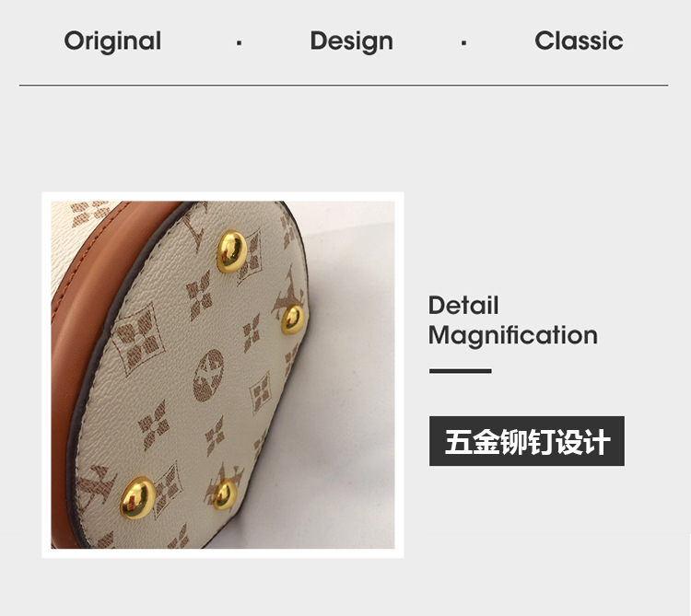Click the right-side gold rivet on the bag
Screen dimensions: 691x616
click(x=293, y=320)
